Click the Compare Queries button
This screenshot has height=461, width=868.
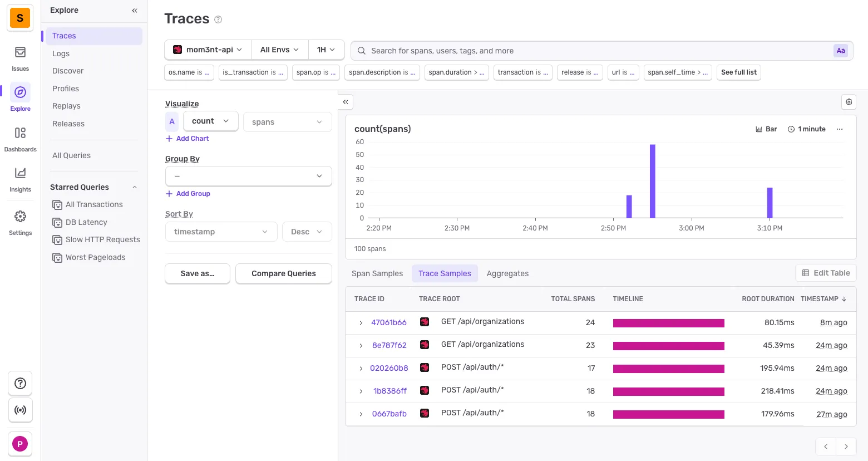coord(283,273)
